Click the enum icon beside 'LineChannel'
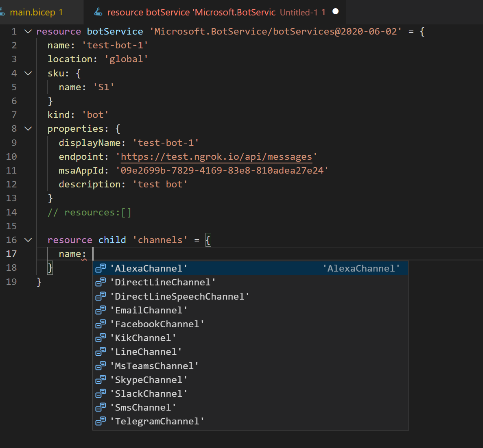The image size is (483, 448). tap(101, 352)
